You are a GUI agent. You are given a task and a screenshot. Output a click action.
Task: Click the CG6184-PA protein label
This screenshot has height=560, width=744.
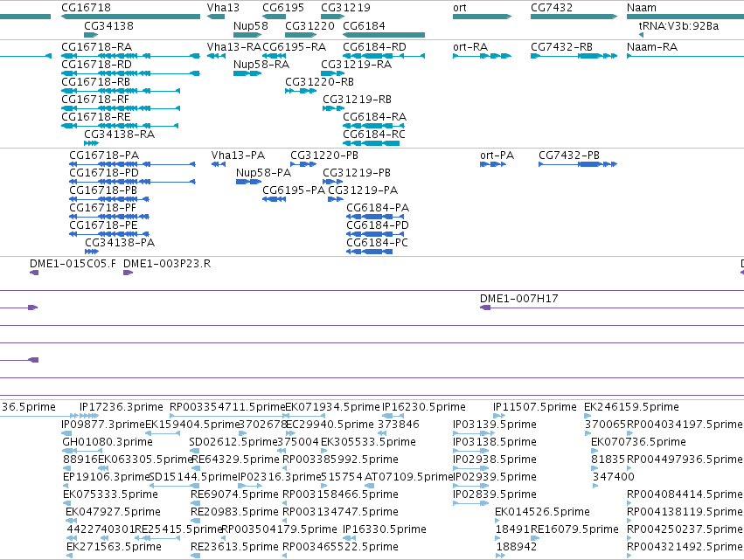378,208
